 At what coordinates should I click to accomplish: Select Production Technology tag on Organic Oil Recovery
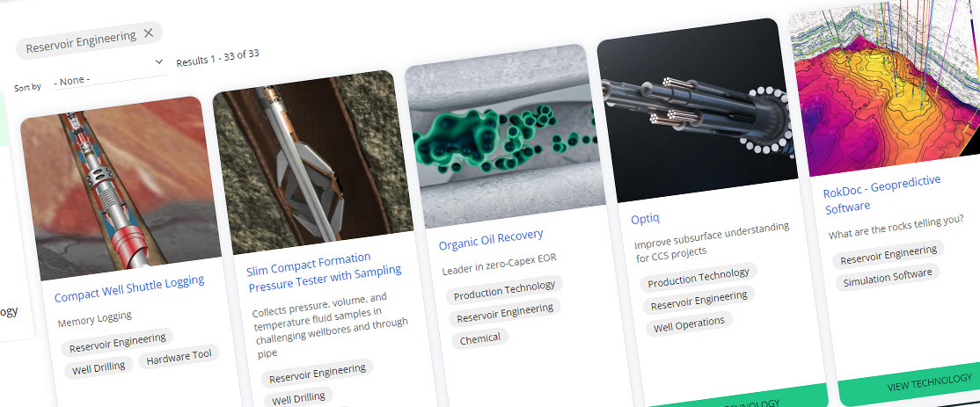point(504,287)
